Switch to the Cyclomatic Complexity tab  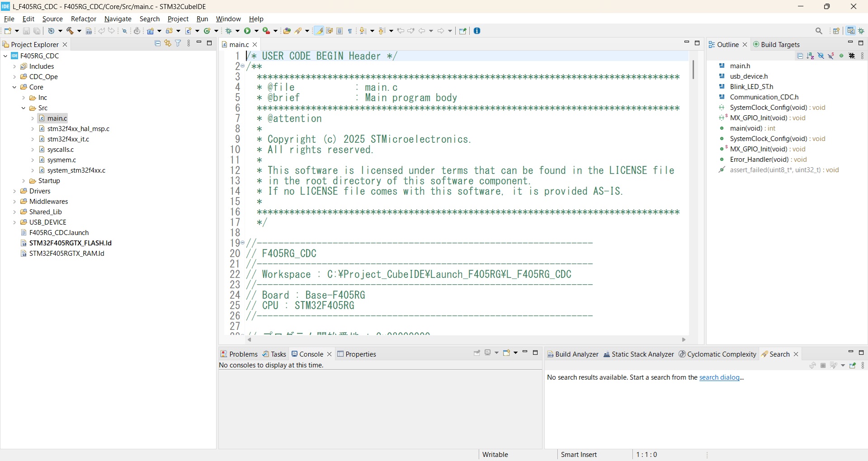coord(717,354)
